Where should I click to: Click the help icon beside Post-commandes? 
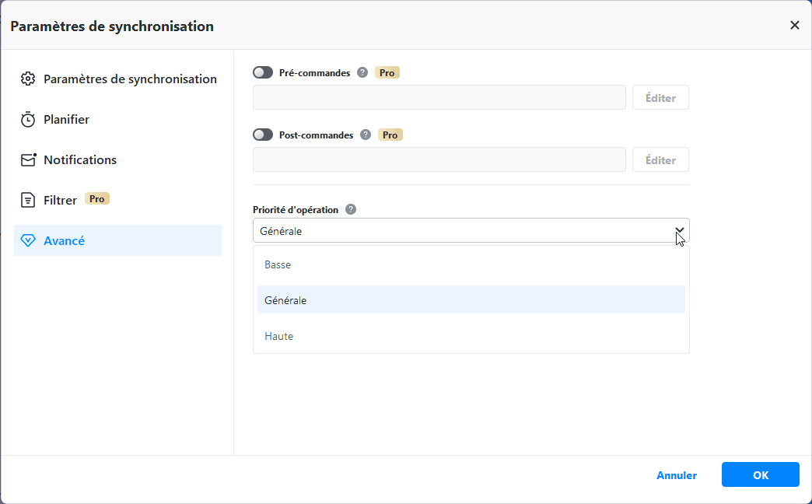pyautogui.click(x=366, y=135)
